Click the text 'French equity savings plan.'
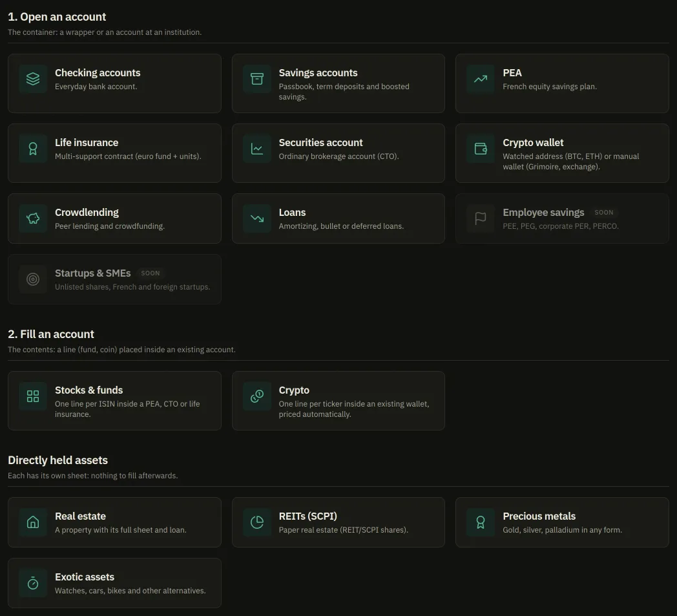The width and height of the screenshot is (677, 616). pos(550,87)
